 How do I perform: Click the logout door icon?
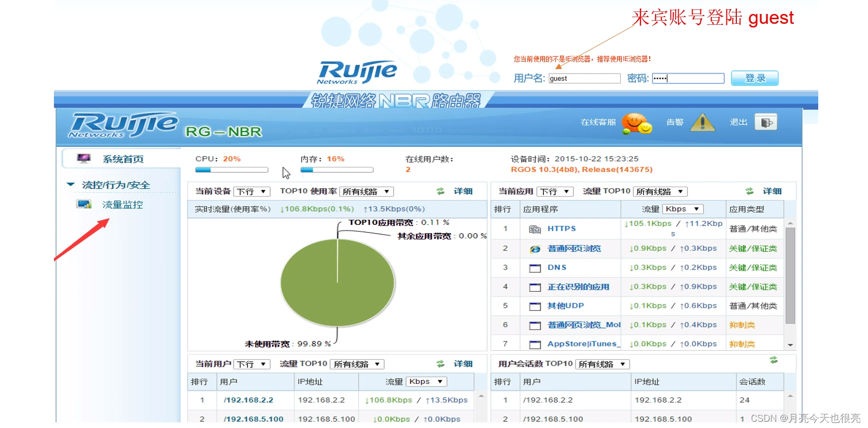766,122
